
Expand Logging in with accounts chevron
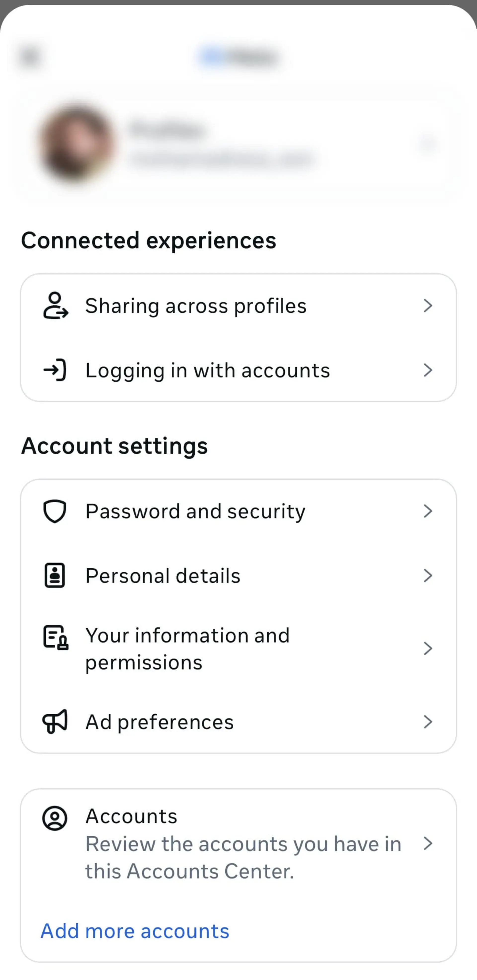click(428, 370)
